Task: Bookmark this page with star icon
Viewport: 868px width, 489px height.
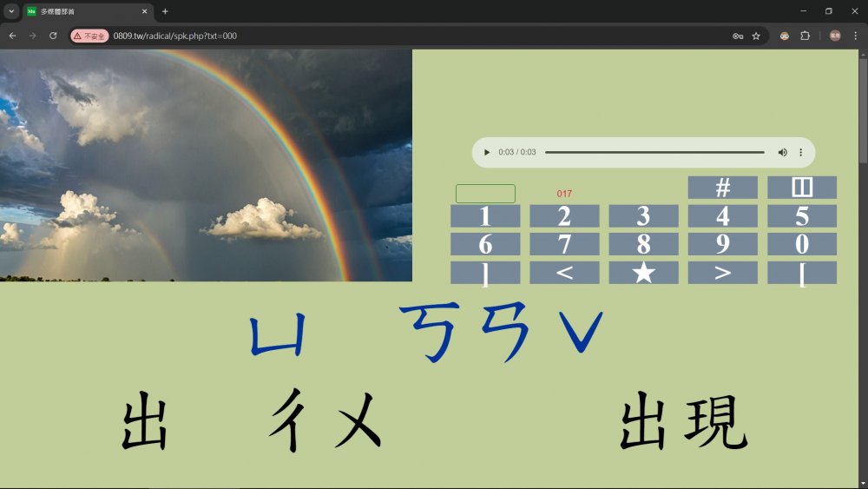Action: point(756,36)
